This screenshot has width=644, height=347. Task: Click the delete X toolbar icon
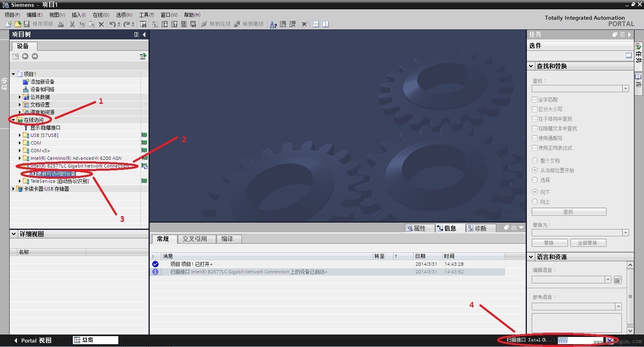[x=101, y=24]
